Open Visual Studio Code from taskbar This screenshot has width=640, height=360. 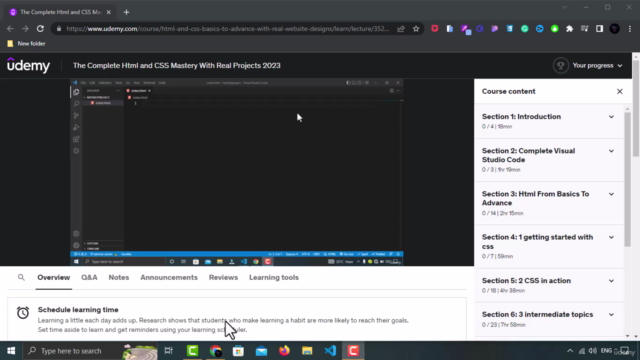click(x=330, y=351)
